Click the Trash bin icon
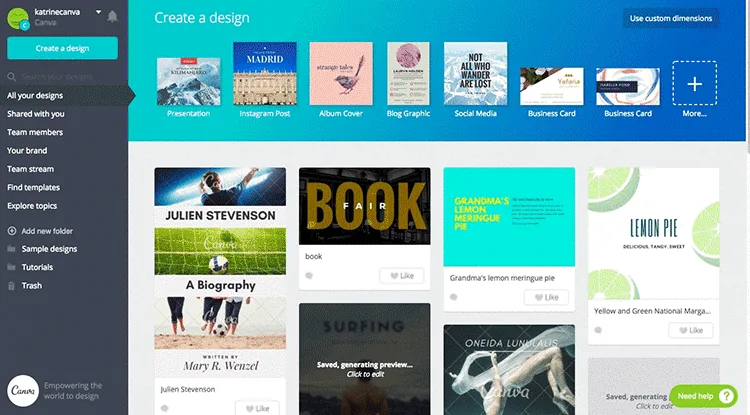Screen dimensions: 750x415 (x=11, y=285)
